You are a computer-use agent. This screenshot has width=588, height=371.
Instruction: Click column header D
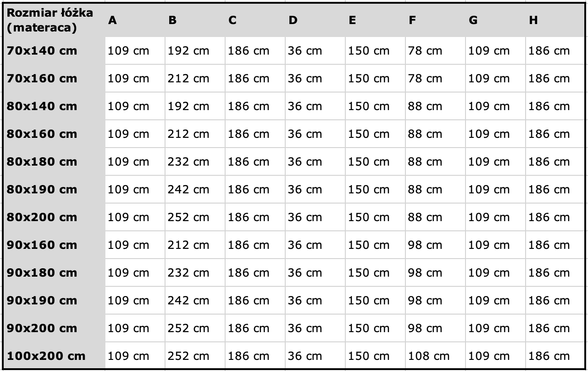[315, 20]
